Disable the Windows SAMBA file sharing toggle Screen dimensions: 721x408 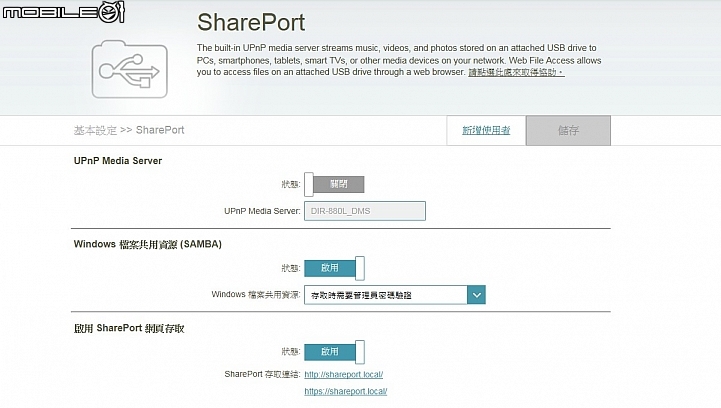pyautogui.click(x=334, y=268)
